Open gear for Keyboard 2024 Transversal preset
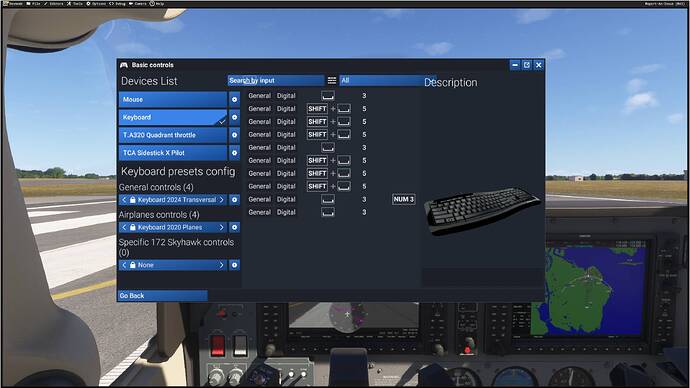Screen dimensions: 690x388 pyautogui.click(x=235, y=200)
